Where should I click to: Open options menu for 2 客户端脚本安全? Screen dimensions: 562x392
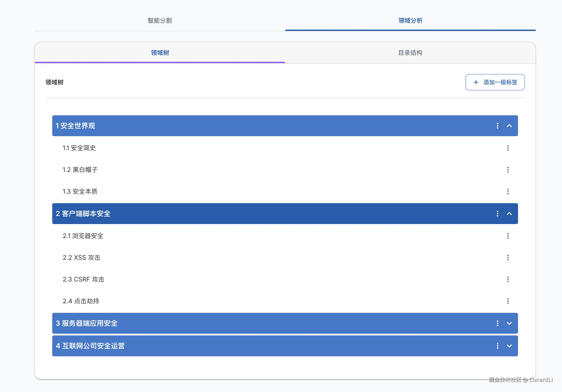tap(497, 214)
